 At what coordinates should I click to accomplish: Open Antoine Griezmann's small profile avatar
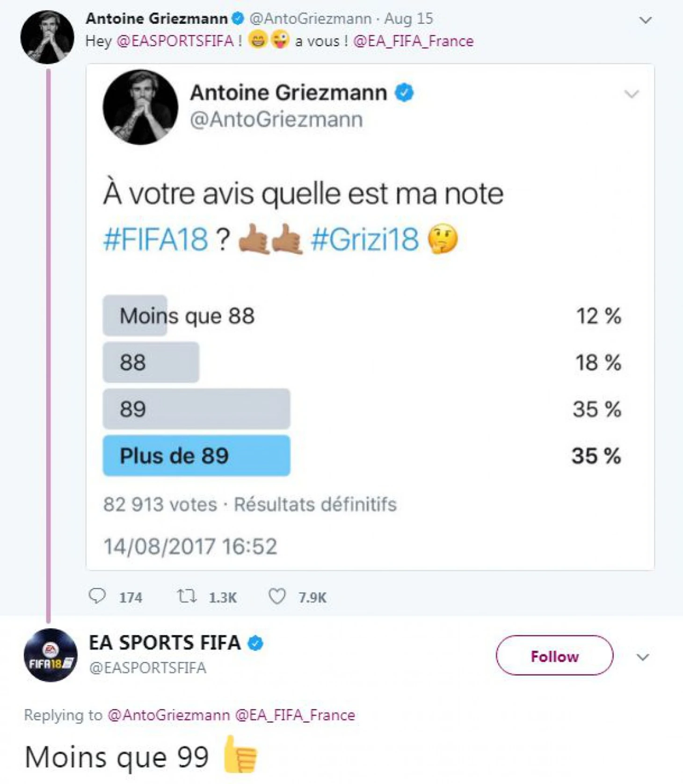(47, 37)
